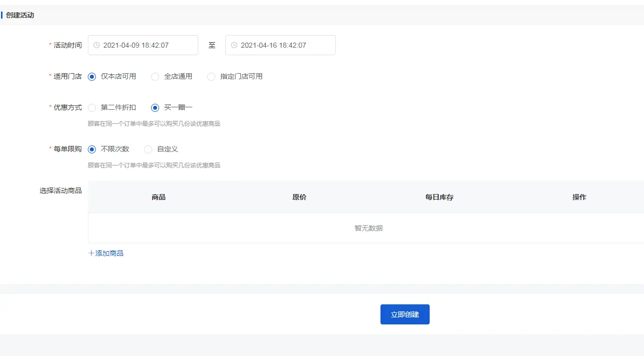Click the 每单限购 field label
Screen dimensions: 644x356
(68, 149)
